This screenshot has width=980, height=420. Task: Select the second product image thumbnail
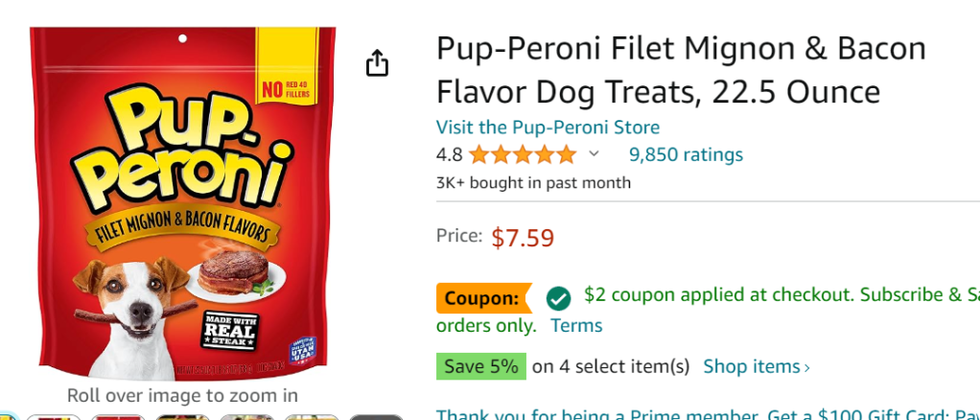click(x=53, y=417)
